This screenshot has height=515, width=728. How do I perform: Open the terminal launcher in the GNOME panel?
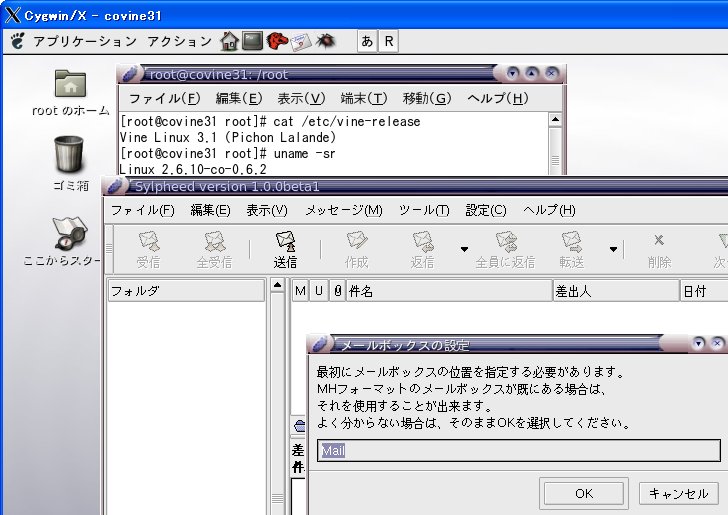[x=252, y=41]
